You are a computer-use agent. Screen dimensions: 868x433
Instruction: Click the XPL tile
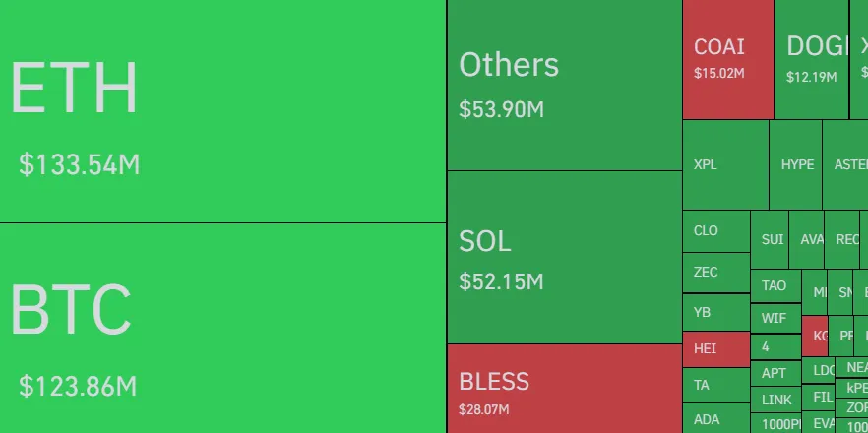[725, 164]
